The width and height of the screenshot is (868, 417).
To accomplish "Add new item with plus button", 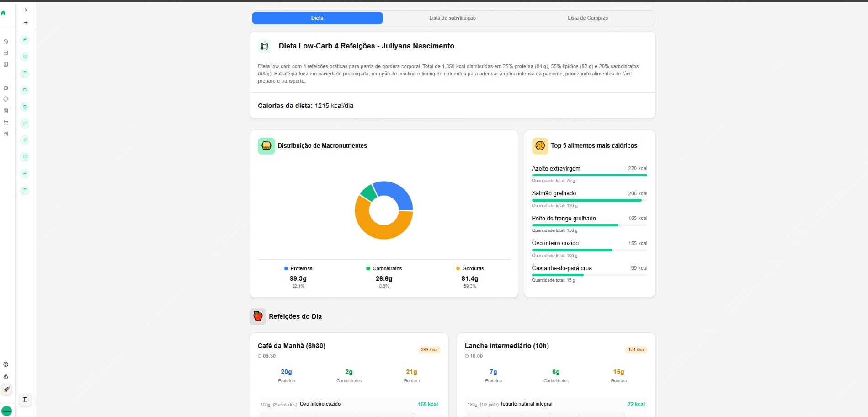I will (26, 22).
